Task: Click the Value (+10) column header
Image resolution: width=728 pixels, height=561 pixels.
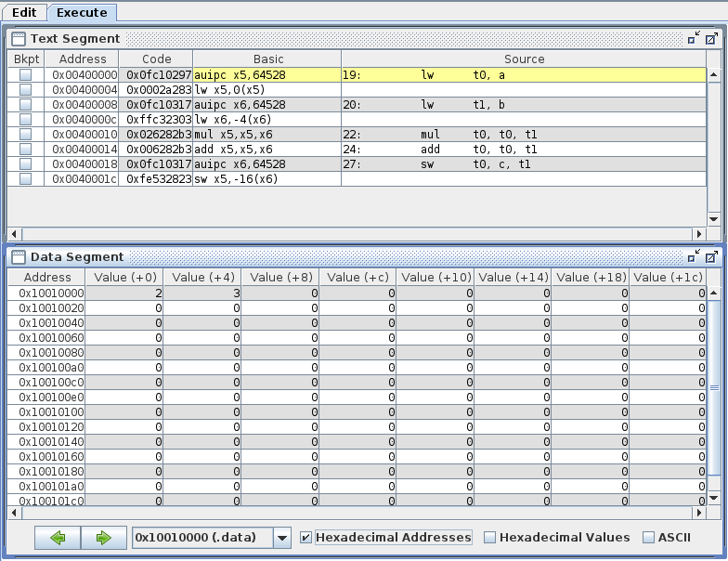Action: (435, 277)
